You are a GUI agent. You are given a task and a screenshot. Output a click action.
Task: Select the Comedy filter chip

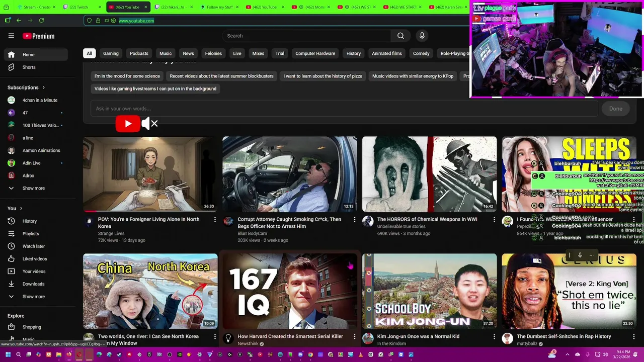(421, 53)
